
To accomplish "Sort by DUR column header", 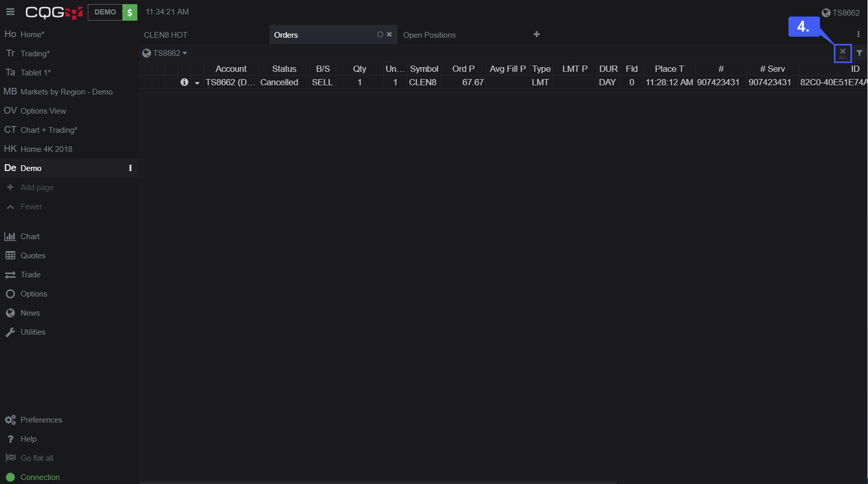I will [x=608, y=69].
